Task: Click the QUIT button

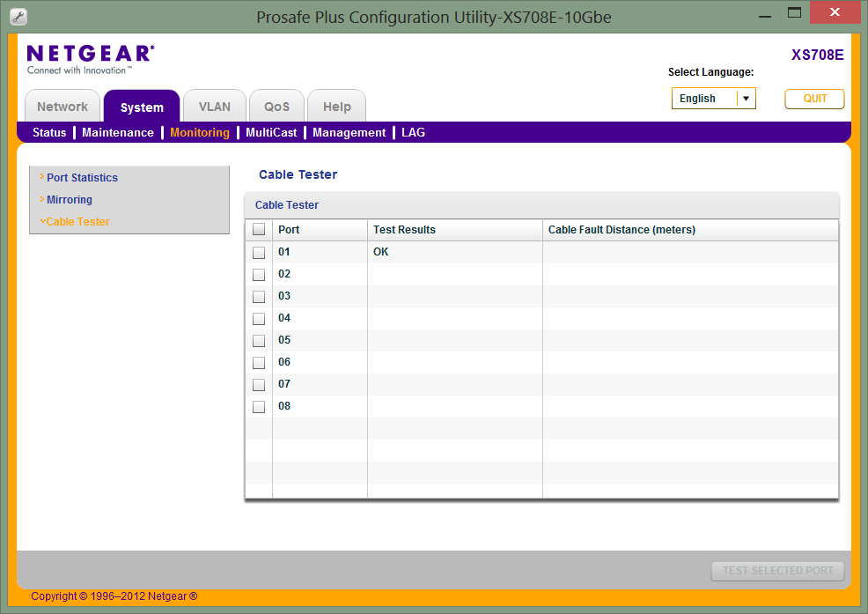Action: (x=814, y=99)
